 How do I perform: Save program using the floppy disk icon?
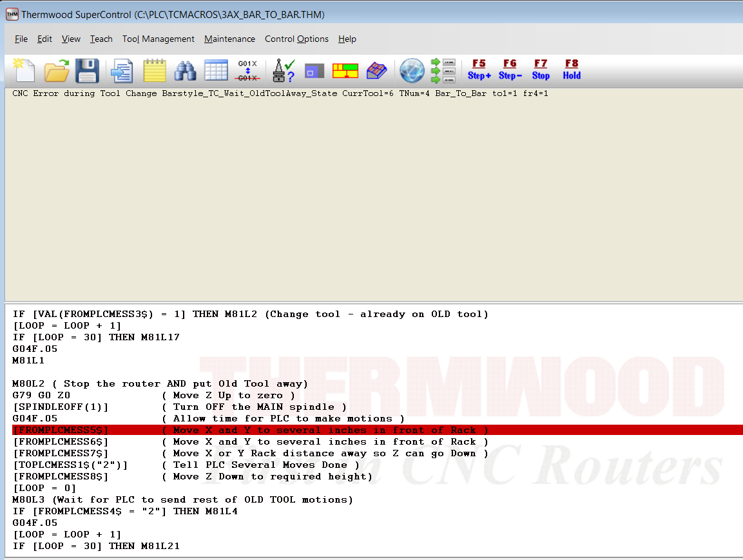point(87,70)
